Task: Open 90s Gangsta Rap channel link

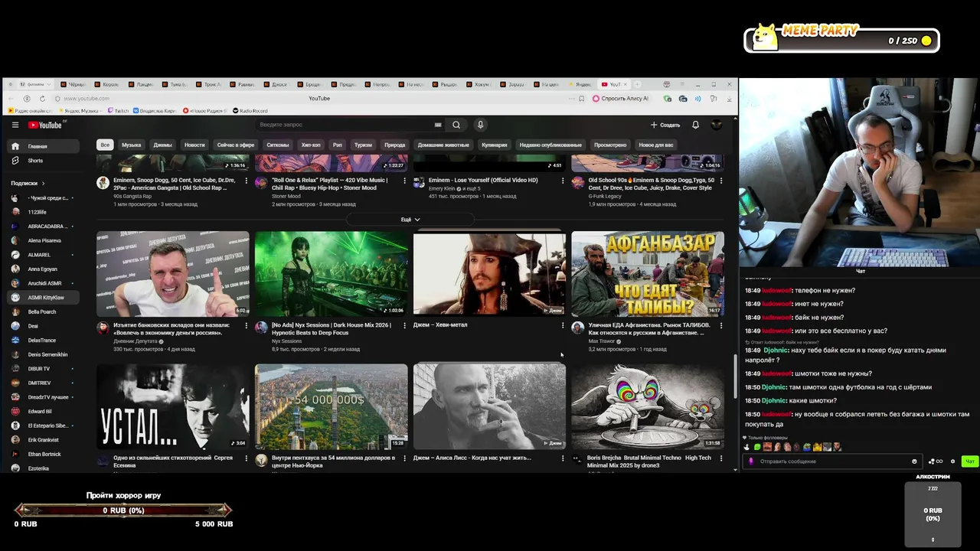Action: pos(132,197)
